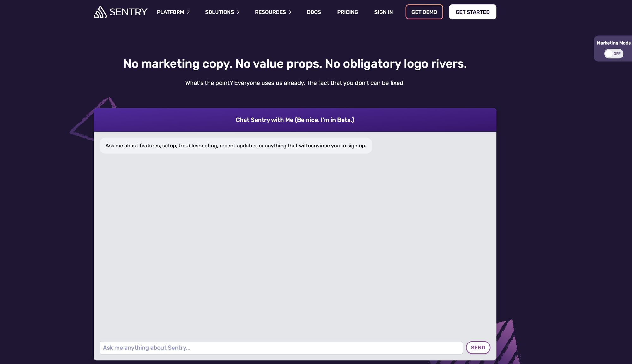
Task: Click the greeting chat message bubble
Action: (235, 146)
